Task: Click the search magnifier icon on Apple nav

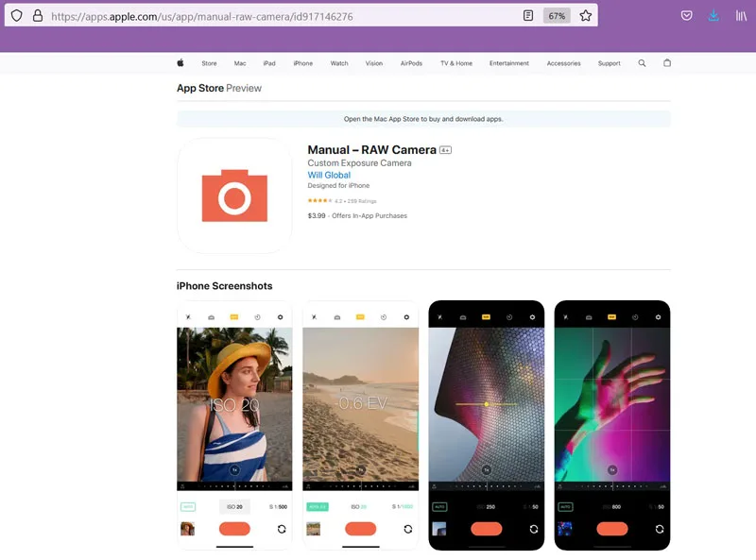Action: pos(642,63)
